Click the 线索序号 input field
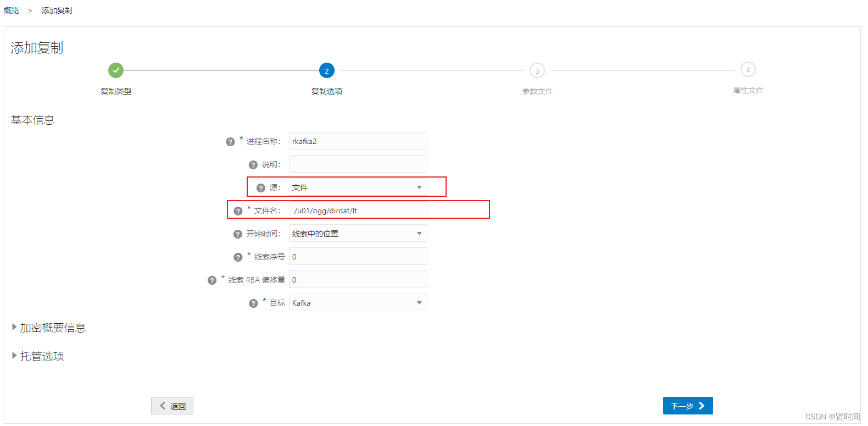This screenshot has height=426, width=868. point(358,257)
